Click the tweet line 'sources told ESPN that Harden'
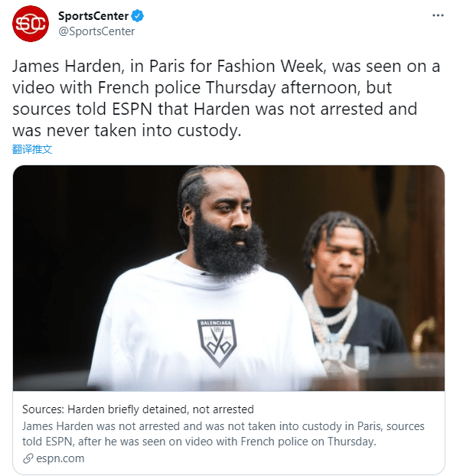Image resolution: width=450 pixels, height=476 pixels. pos(215,109)
